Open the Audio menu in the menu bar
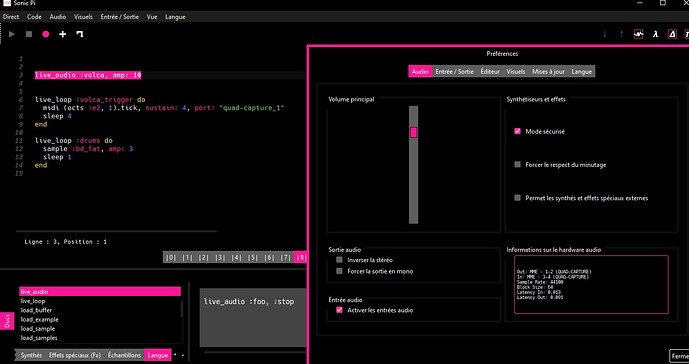This screenshot has height=364, width=689. click(x=58, y=17)
